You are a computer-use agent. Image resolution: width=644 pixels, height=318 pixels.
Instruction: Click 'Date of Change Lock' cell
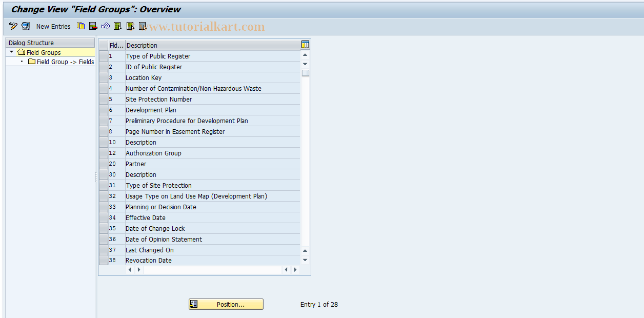coord(213,228)
